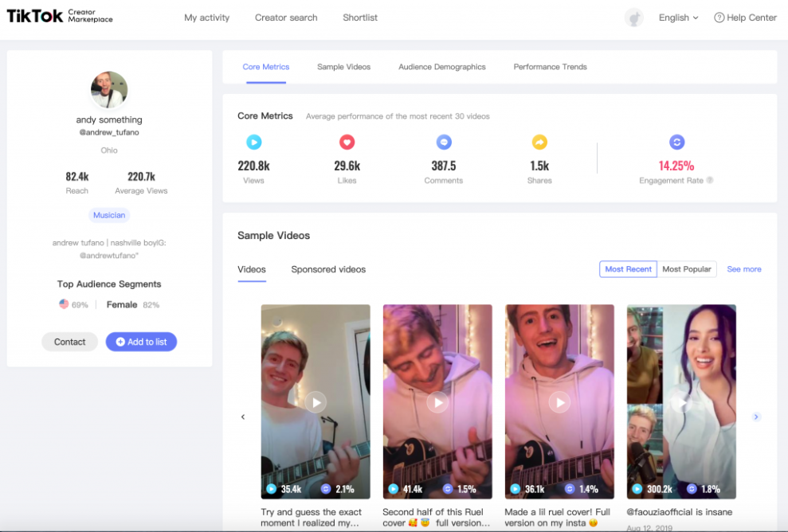This screenshot has width=788, height=532.
Task: Select the Most Popular sort toggle
Action: [x=687, y=269]
